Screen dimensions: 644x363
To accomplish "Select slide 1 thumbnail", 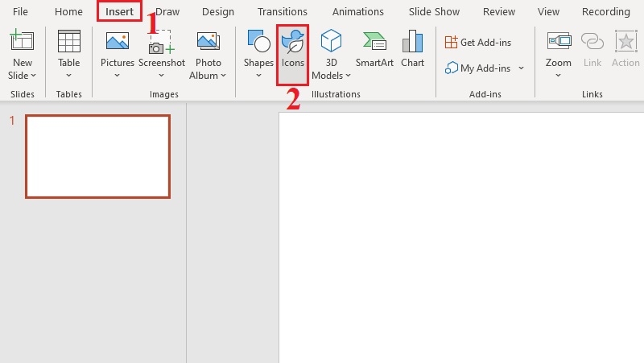I will [97, 156].
